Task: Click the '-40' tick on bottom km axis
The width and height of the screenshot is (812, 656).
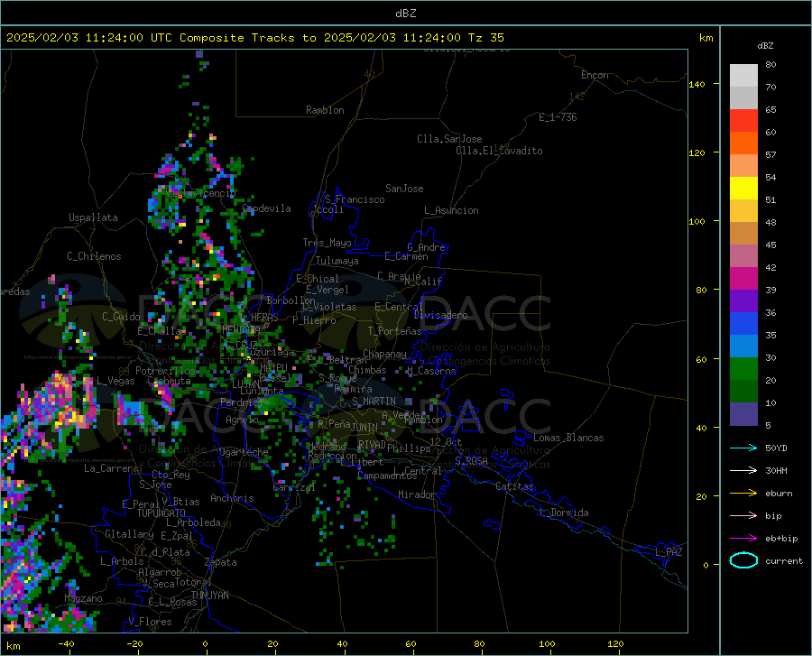Action: (66, 643)
